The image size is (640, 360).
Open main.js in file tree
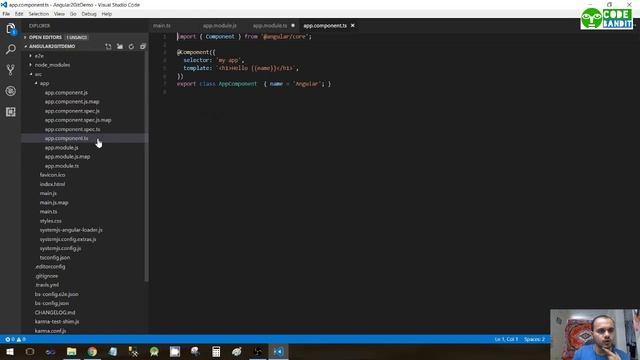pyautogui.click(x=48, y=193)
